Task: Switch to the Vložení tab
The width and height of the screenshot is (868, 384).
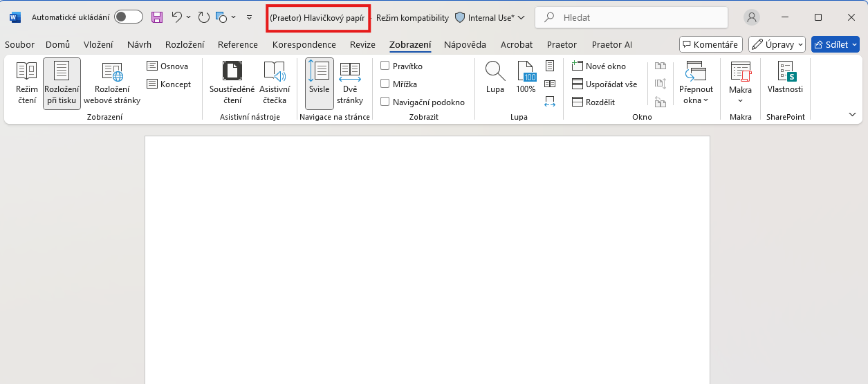Action: click(98, 45)
